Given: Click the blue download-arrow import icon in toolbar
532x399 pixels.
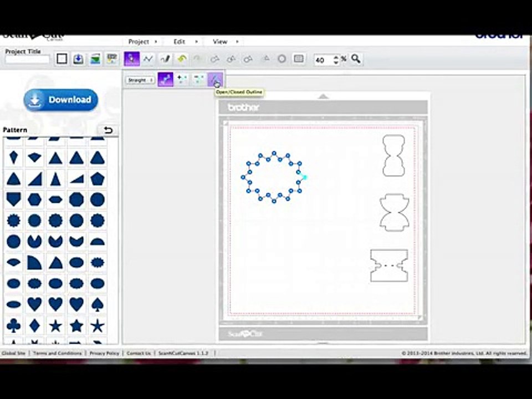Looking at the screenshot, I should pyautogui.click(x=78, y=59).
